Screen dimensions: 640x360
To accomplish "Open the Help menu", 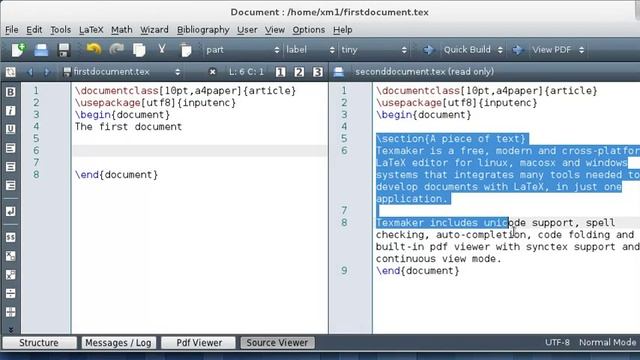I will pyautogui.click(x=342, y=30).
